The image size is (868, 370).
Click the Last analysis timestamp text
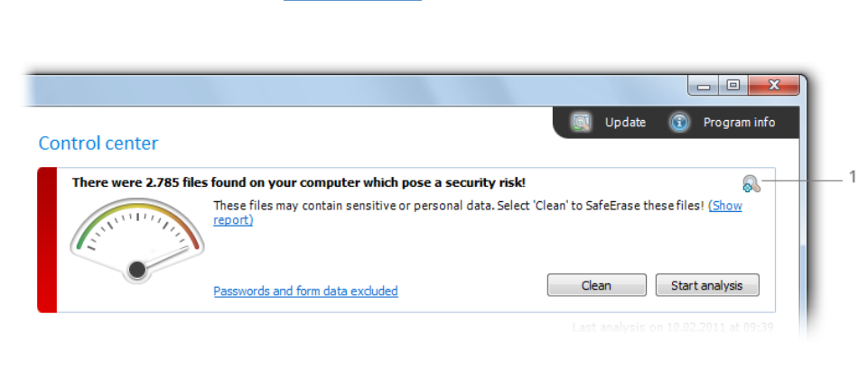673,327
